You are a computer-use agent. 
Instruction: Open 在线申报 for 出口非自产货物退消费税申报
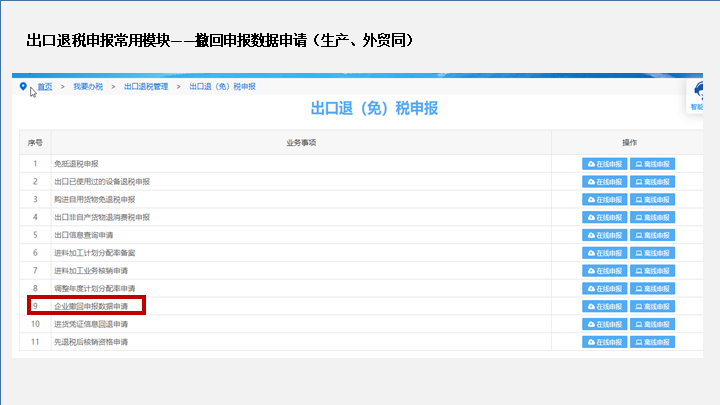tap(604, 217)
